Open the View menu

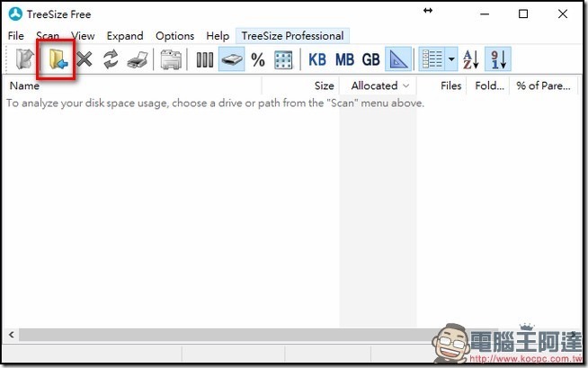83,36
